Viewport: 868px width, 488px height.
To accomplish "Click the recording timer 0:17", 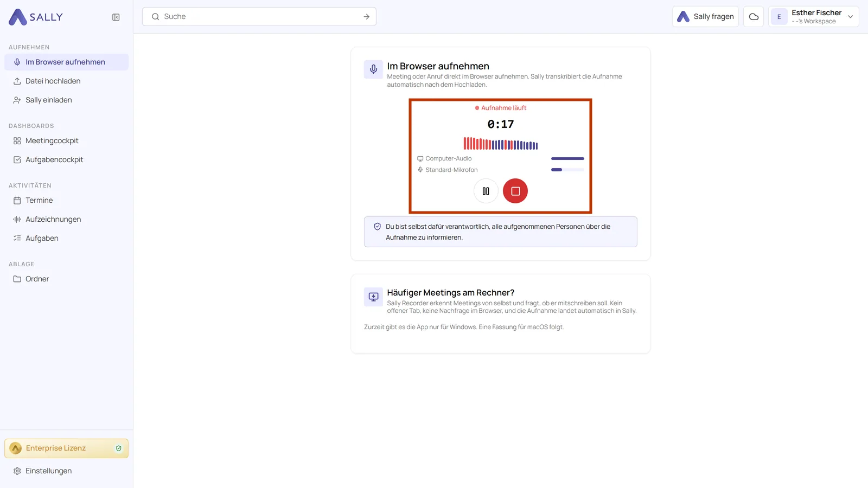I will [x=501, y=124].
